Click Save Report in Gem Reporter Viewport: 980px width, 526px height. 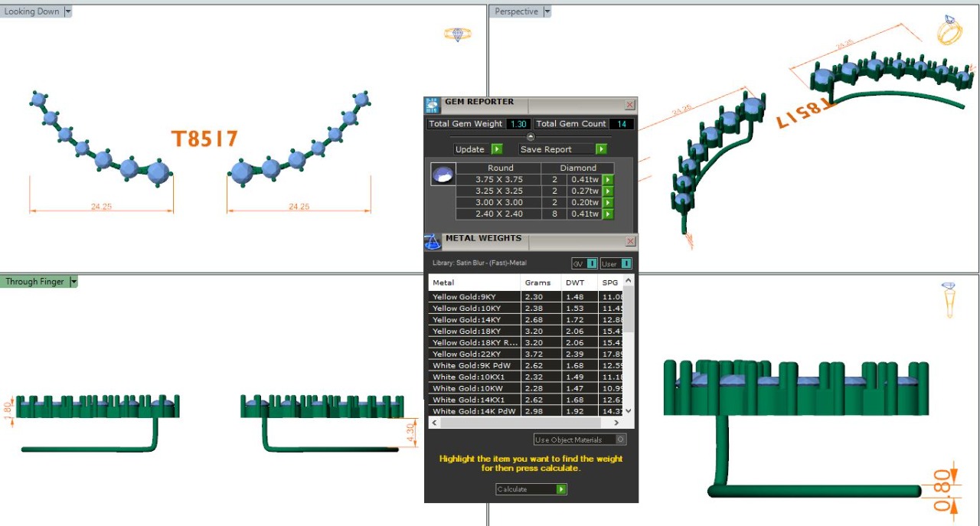[601, 149]
